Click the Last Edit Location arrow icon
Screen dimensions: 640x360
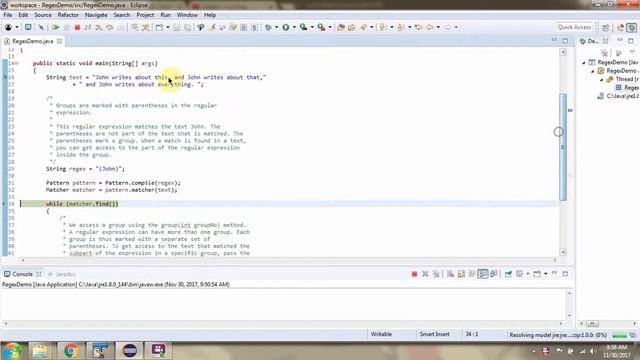[418, 27]
